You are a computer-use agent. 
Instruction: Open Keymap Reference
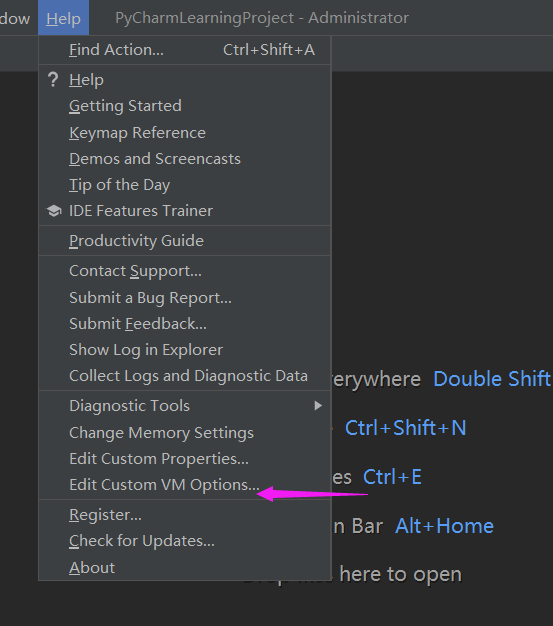click(184, 133)
